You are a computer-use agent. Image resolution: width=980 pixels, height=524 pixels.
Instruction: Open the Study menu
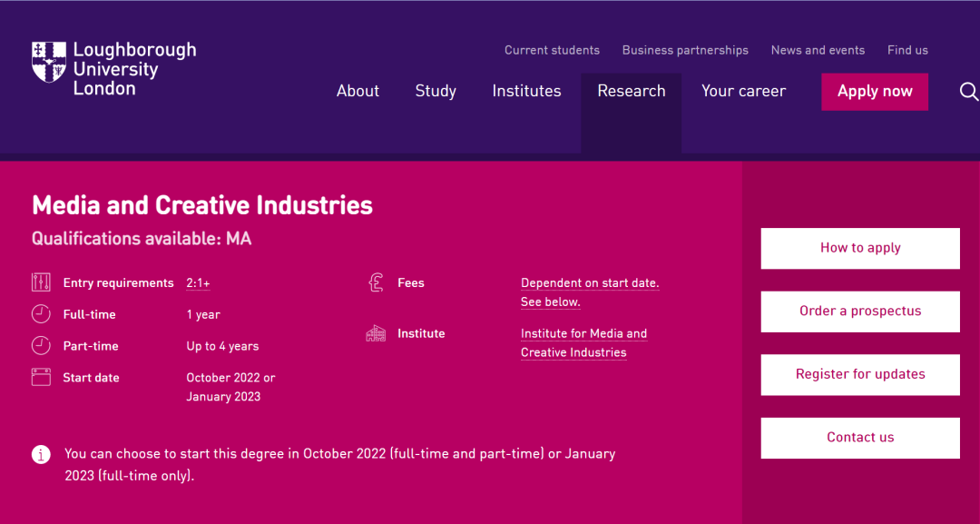(x=436, y=91)
